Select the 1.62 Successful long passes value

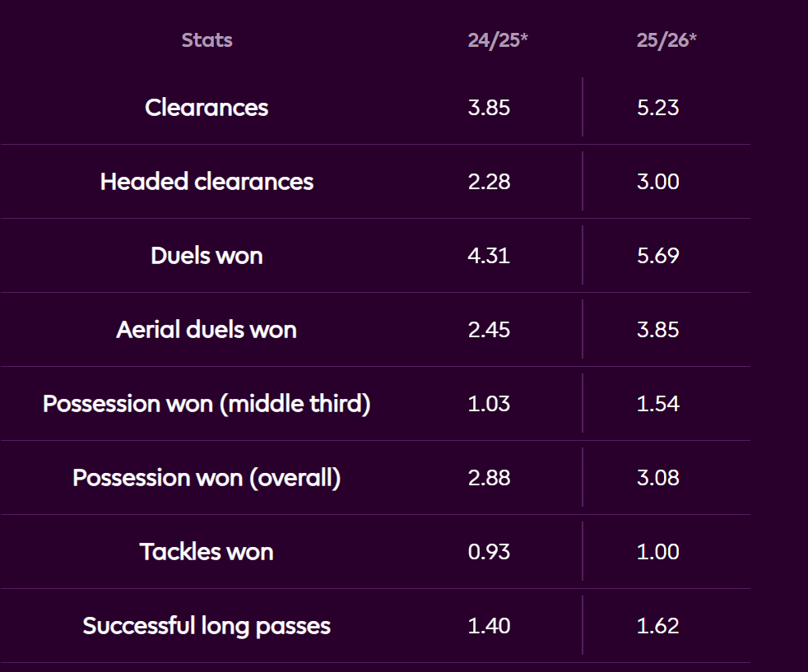pos(658,626)
